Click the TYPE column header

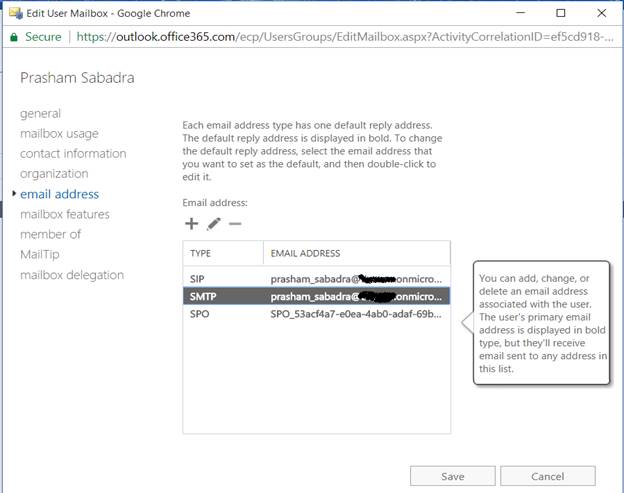pos(223,253)
